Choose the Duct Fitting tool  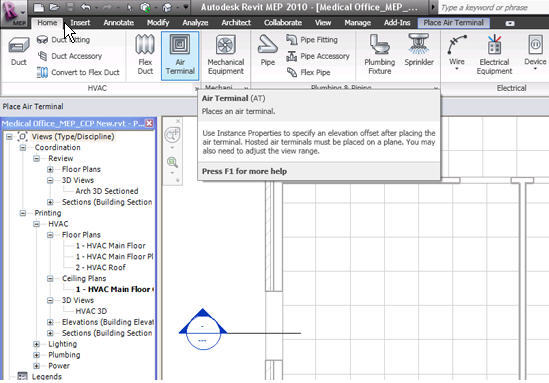[63, 40]
